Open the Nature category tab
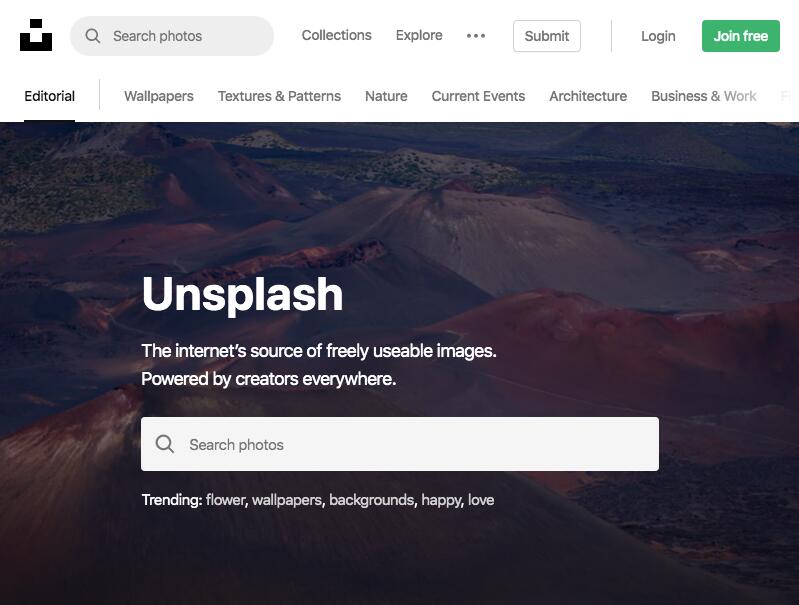 [x=386, y=96]
